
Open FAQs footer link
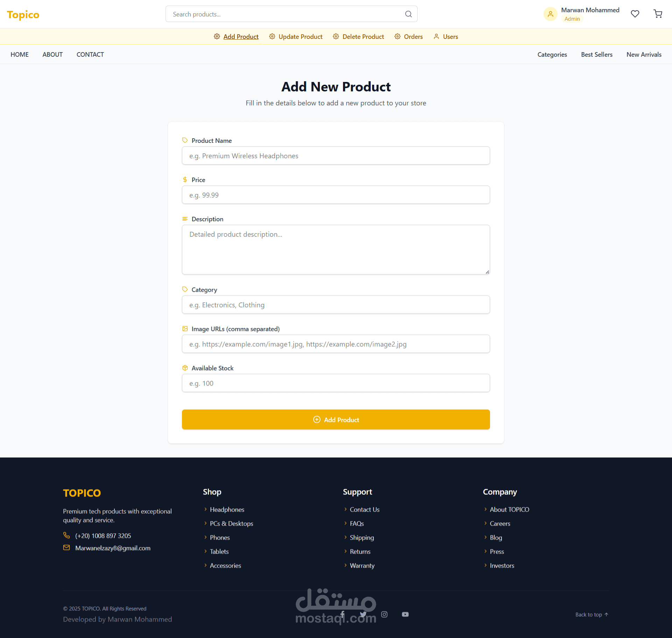pyautogui.click(x=357, y=523)
